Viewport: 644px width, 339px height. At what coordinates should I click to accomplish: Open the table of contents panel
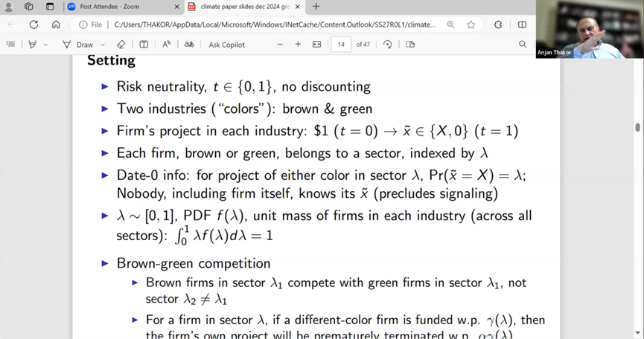tap(10, 45)
